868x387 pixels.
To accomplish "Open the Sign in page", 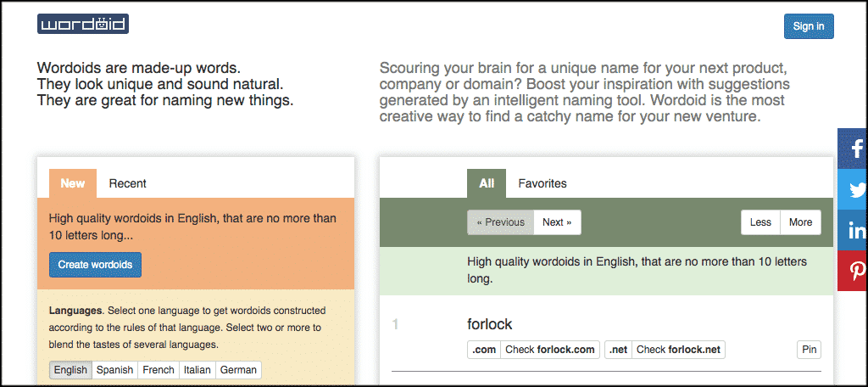I will click(x=808, y=26).
